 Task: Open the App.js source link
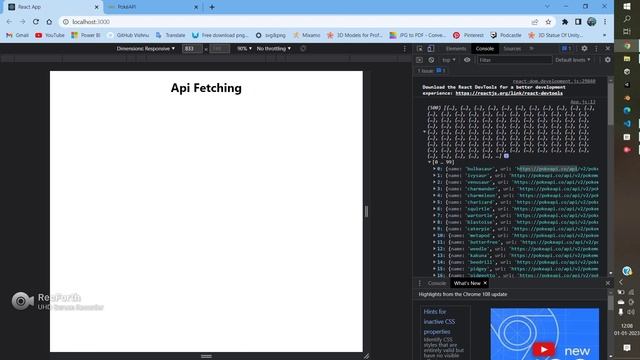[583, 102]
